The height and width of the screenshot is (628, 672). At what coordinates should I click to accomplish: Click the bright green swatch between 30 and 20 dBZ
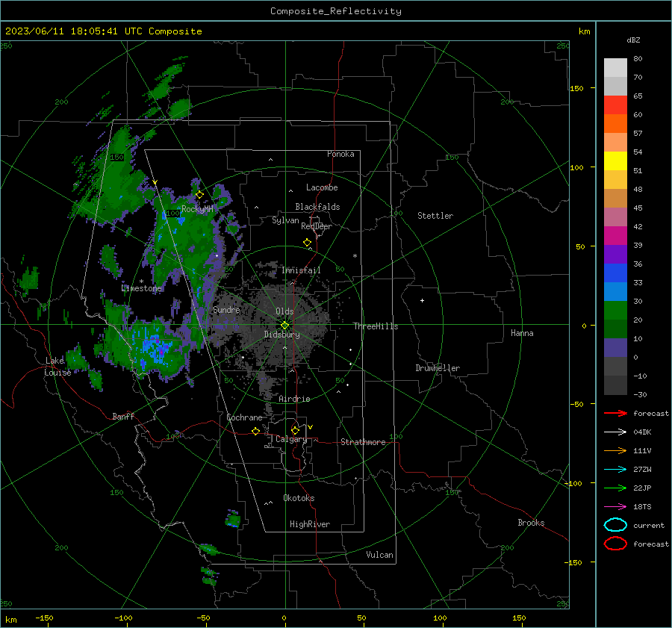(x=615, y=311)
